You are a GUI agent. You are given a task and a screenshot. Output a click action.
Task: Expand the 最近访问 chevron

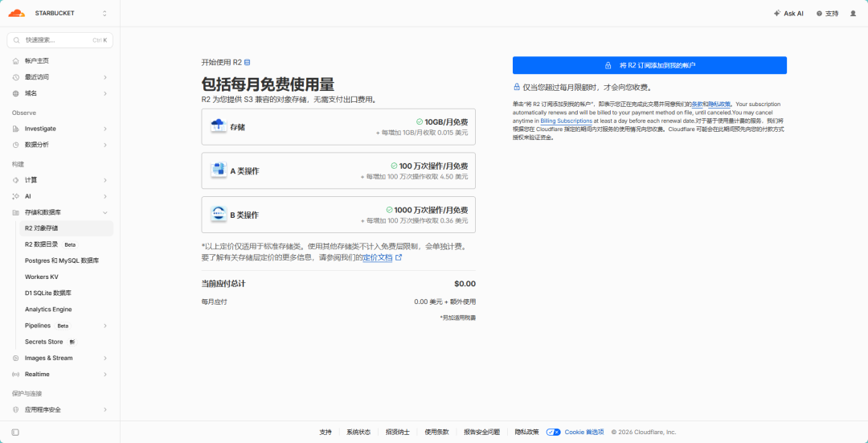pos(105,77)
